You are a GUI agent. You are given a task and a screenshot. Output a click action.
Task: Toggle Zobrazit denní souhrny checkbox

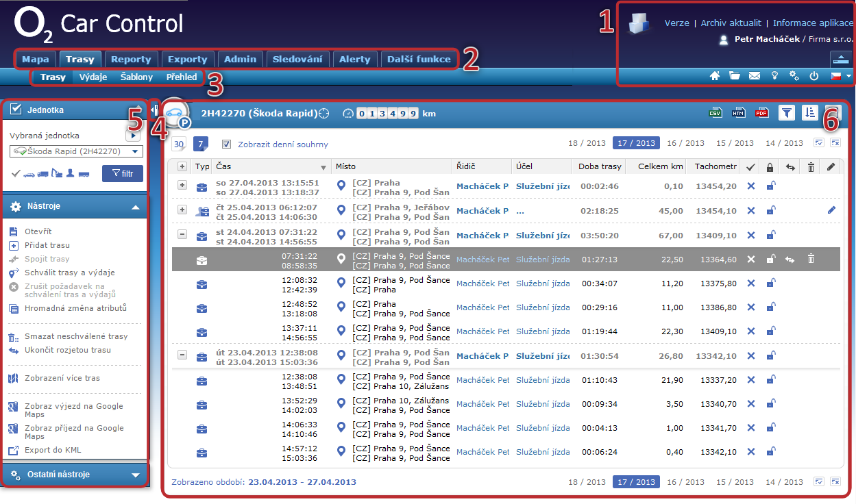(x=227, y=144)
